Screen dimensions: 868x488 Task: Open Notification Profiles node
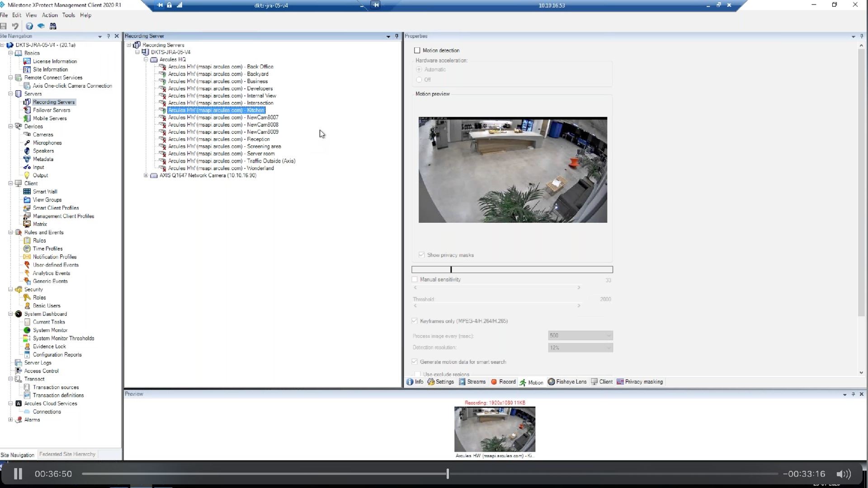(55, 257)
